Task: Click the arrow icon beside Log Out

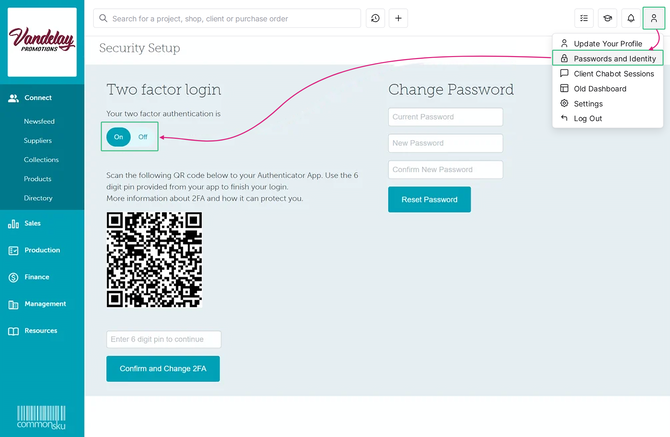Action: pyautogui.click(x=564, y=118)
